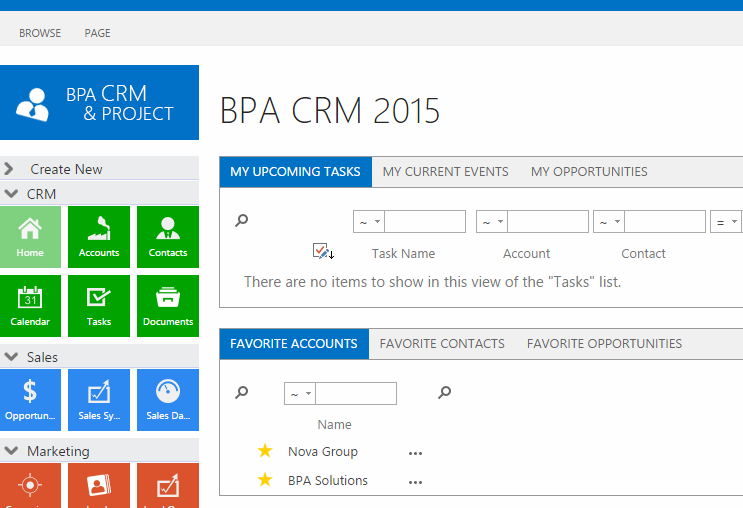Open the Page ribbon tab
Viewport: 743px width, 508px height.
(97, 33)
